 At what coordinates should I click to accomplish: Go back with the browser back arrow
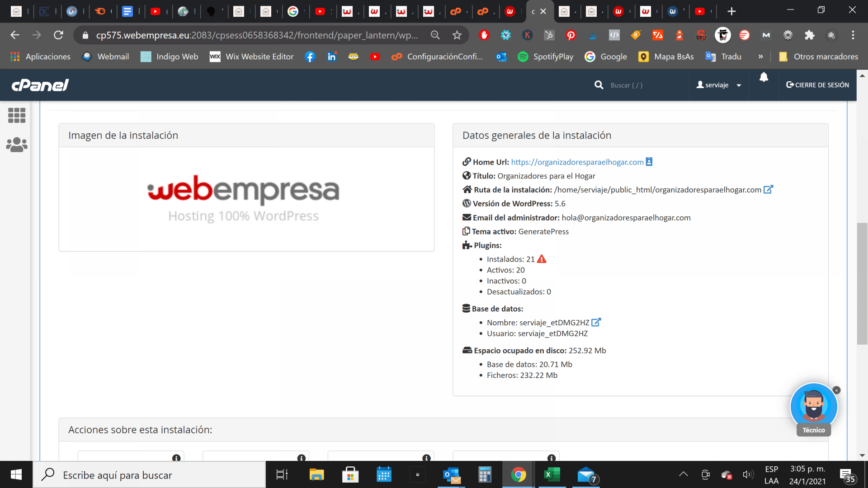(15, 35)
